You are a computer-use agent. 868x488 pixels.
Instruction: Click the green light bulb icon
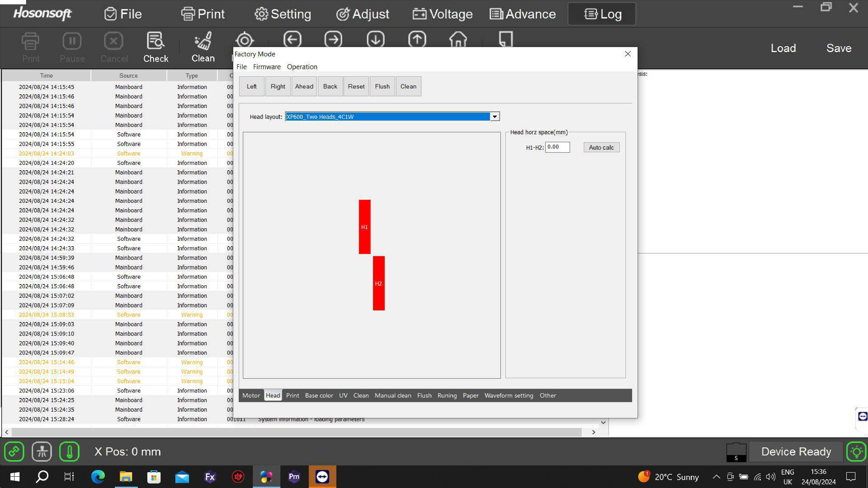tap(856, 451)
